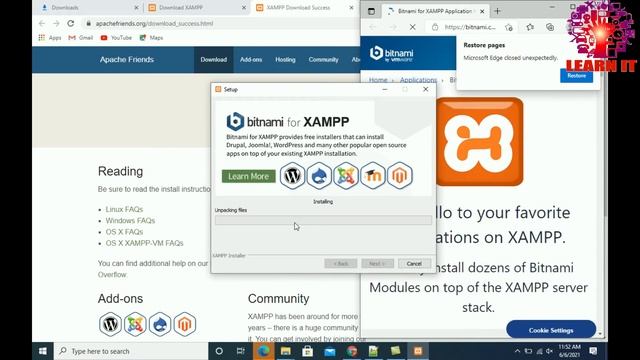Click the large XAMPP logo in Edge
This screenshot has height=360, width=640.
[x=479, y=142]
